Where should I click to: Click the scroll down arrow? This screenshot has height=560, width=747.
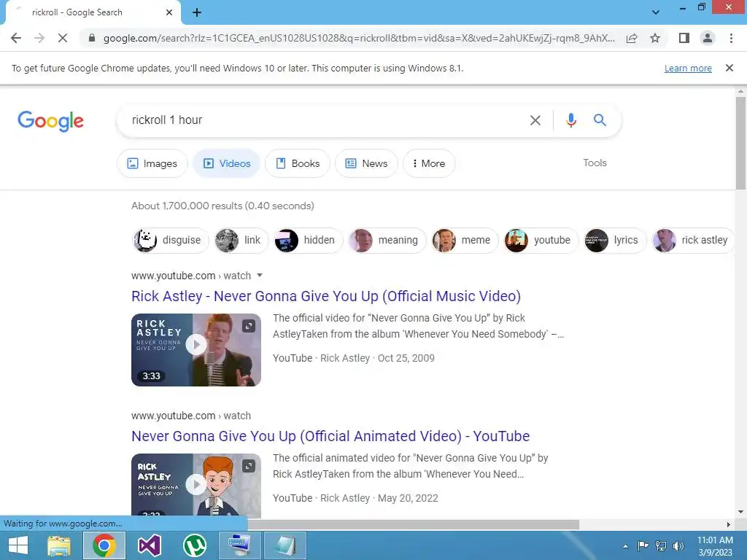coord(740,512)
